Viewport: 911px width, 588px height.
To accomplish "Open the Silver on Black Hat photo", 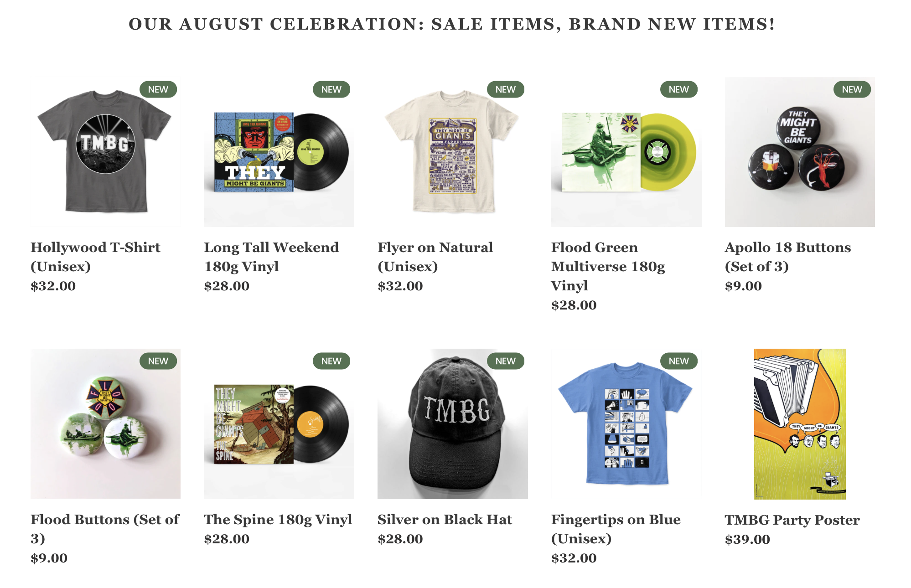I will [452, 423].
